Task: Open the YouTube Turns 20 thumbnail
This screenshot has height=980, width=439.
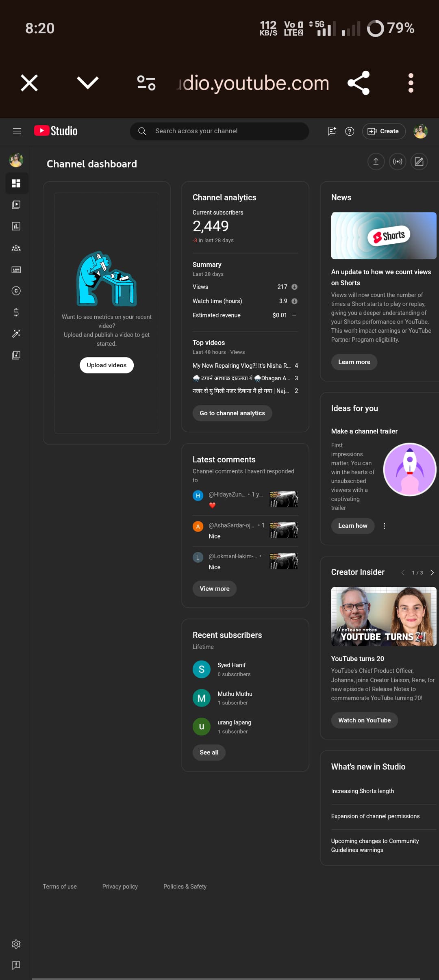Action: [x=384, y=616]
